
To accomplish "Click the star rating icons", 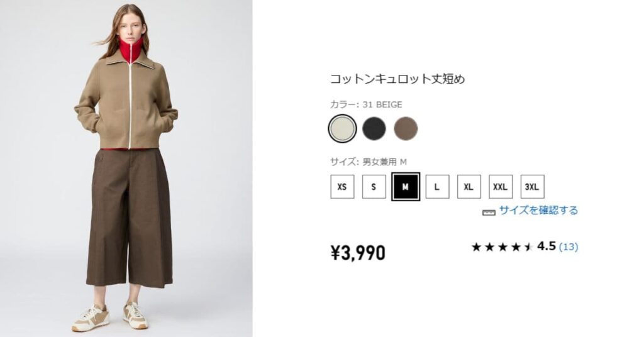I will click(502, 247).
